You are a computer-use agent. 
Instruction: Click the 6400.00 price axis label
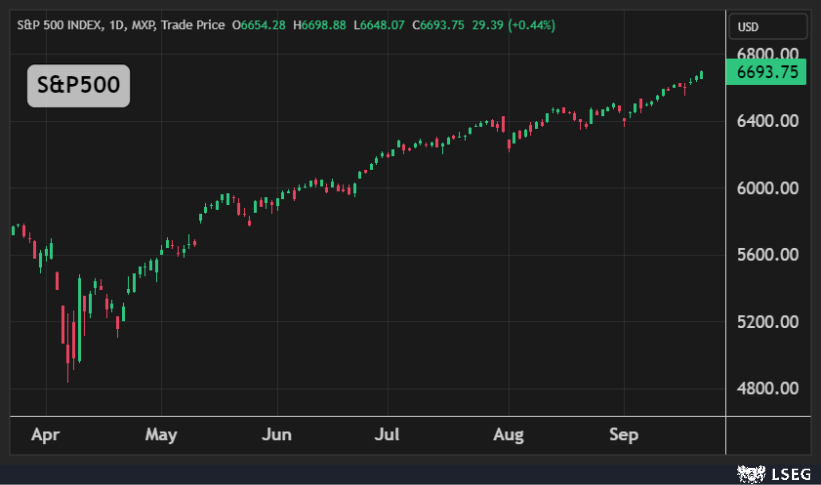pyautogui.click(x=767, y=121)
